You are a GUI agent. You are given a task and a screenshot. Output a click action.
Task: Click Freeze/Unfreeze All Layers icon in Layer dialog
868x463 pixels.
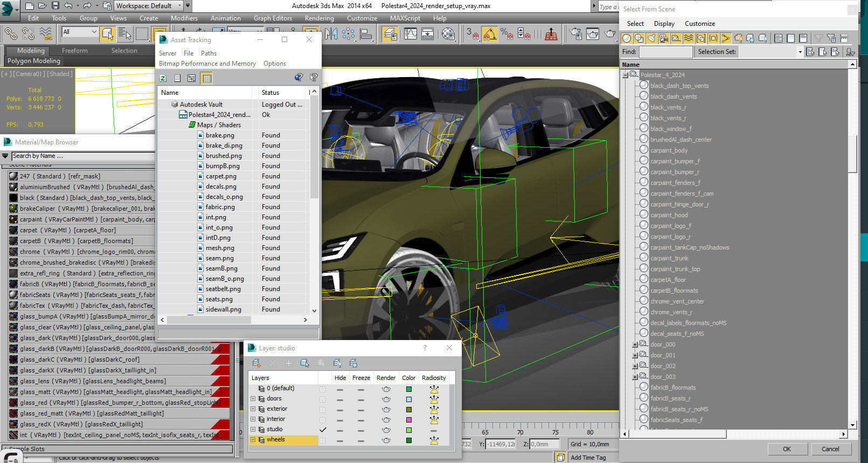[x=353, y=363]
